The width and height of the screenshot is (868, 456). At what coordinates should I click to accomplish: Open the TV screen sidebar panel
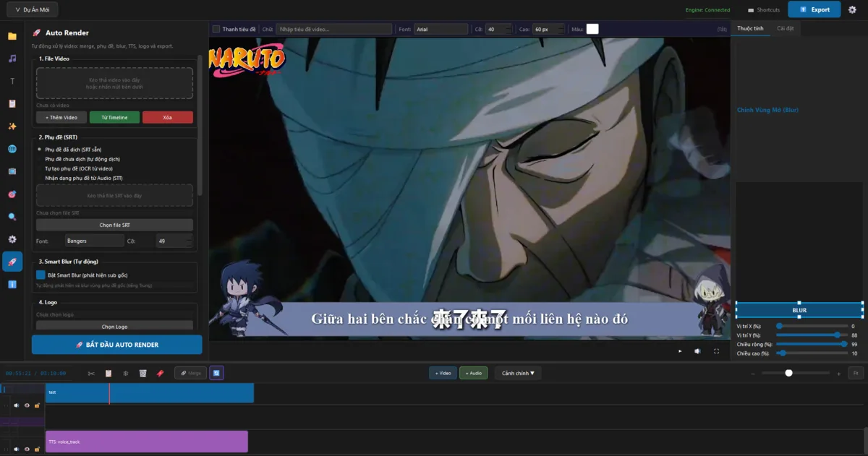pos(12,171)
